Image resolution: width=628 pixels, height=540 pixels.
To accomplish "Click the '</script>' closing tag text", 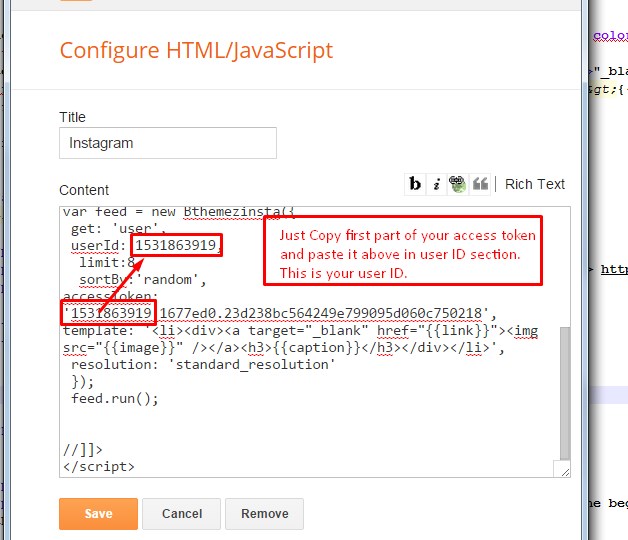I will tap(99, 467).
